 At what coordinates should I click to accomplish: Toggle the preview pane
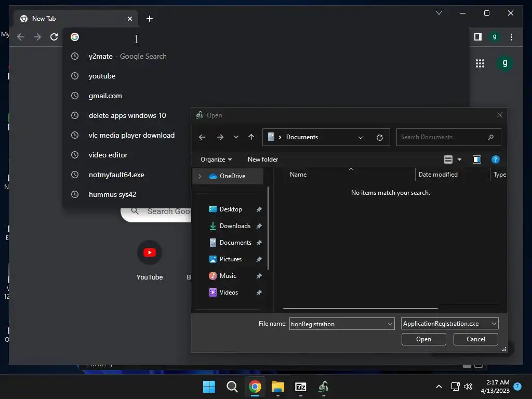(477, 159)
